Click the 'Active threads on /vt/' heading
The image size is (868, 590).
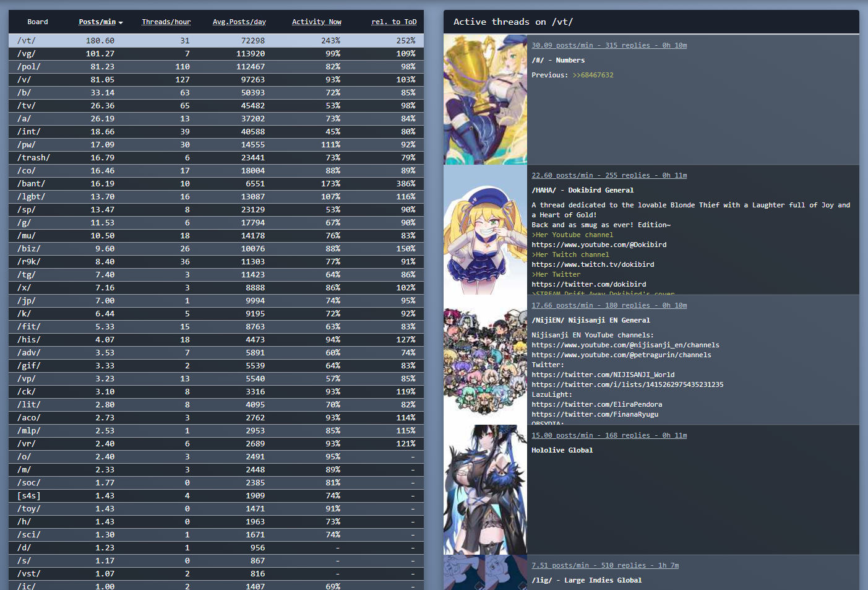coord(513,22)
